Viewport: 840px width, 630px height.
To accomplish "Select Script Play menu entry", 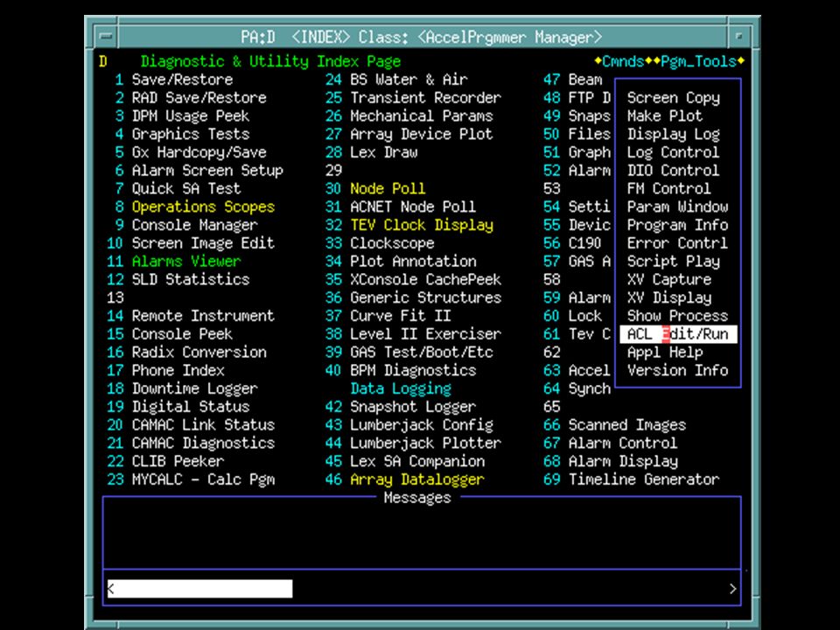I will coord(674,262).
